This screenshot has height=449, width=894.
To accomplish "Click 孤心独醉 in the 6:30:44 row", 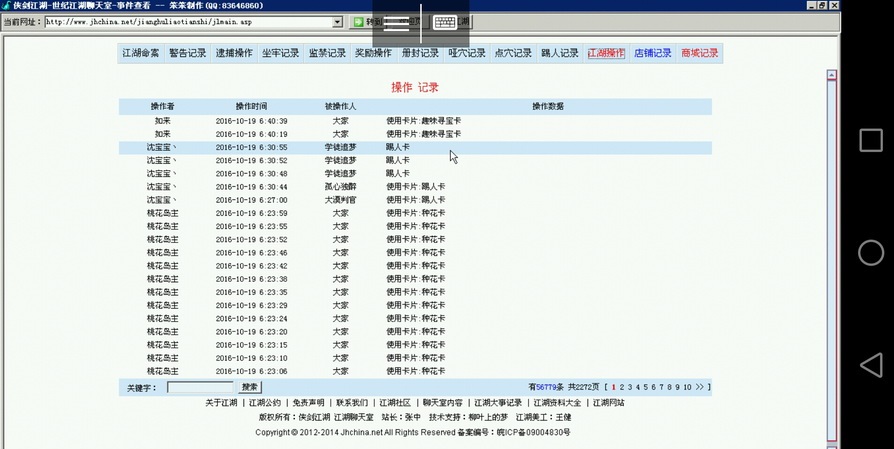I will [340, 186].
